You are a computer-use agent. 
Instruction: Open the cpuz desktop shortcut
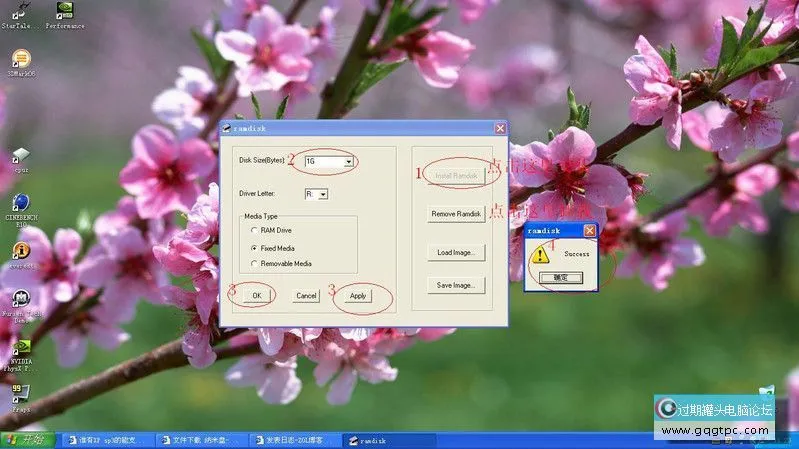coord(20,155)
